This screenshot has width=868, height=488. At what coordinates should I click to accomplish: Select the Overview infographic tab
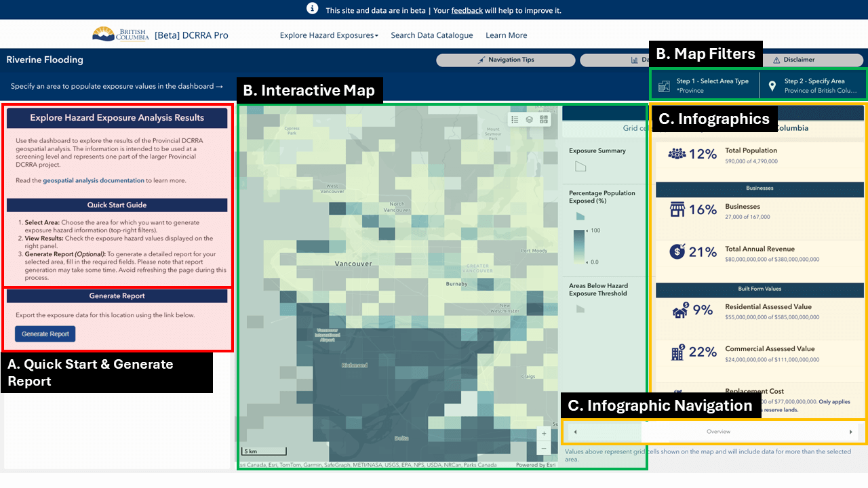(x=718, y=432)
